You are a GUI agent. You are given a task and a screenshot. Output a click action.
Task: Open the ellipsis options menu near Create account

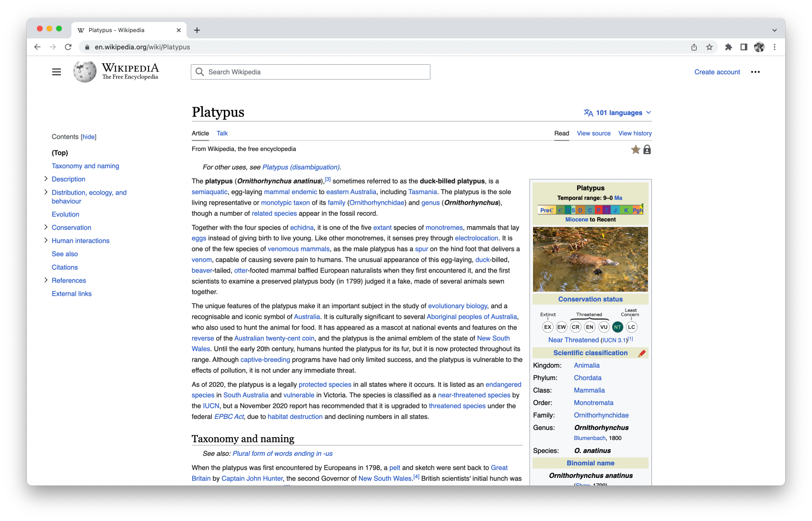pyautogui.click(x=756, y=71)
